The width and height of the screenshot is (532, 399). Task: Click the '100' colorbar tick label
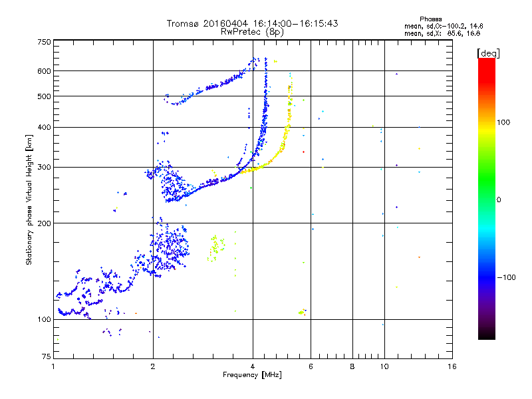tap(503, 122)
